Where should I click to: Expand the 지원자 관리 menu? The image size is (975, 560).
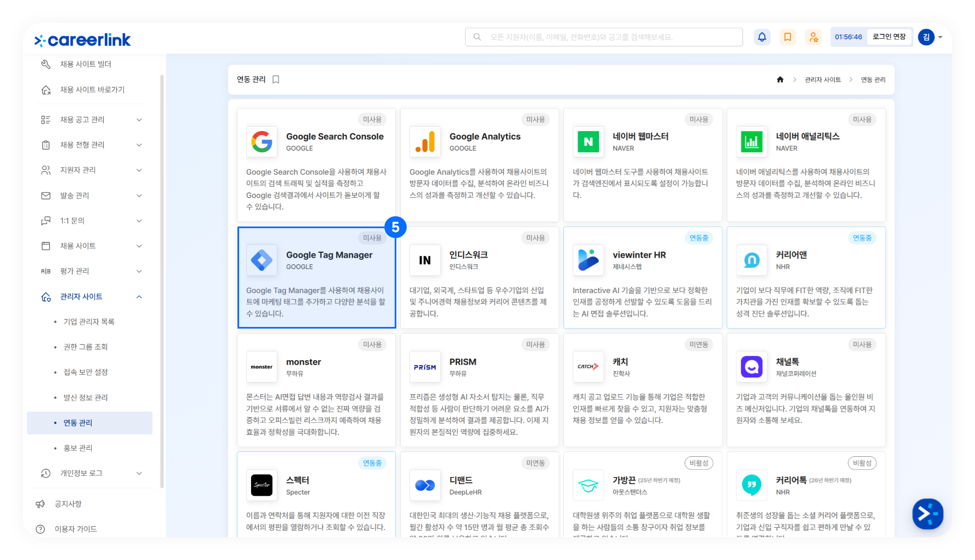(x=92, y=170)
